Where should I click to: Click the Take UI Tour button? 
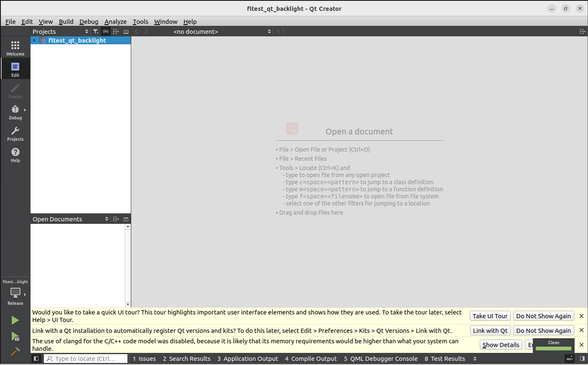(x=490, y=316)
